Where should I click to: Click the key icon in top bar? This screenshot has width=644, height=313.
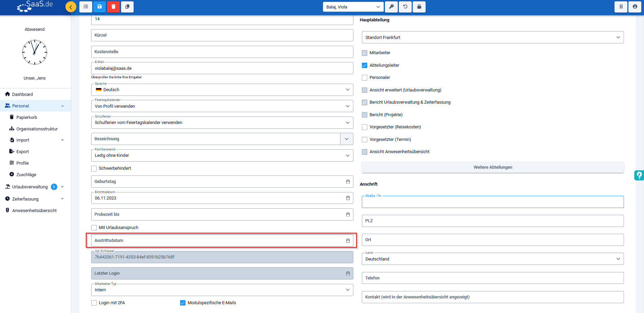(391, 7)
